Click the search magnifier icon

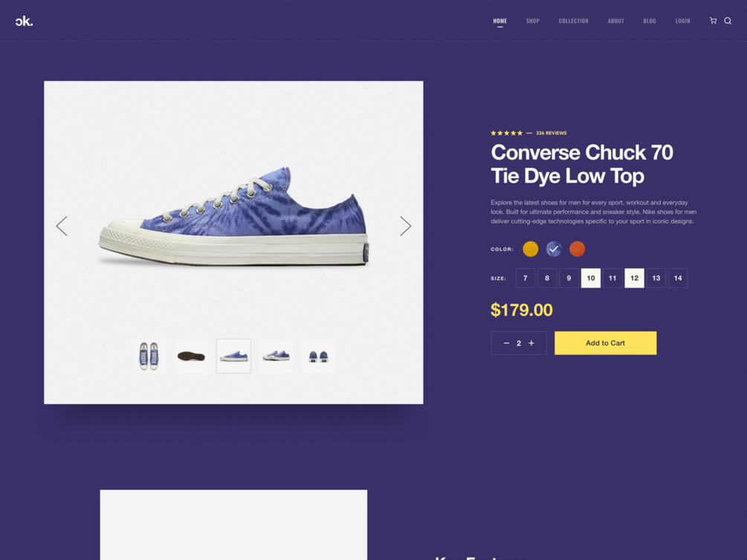click(x=728, y=21)
